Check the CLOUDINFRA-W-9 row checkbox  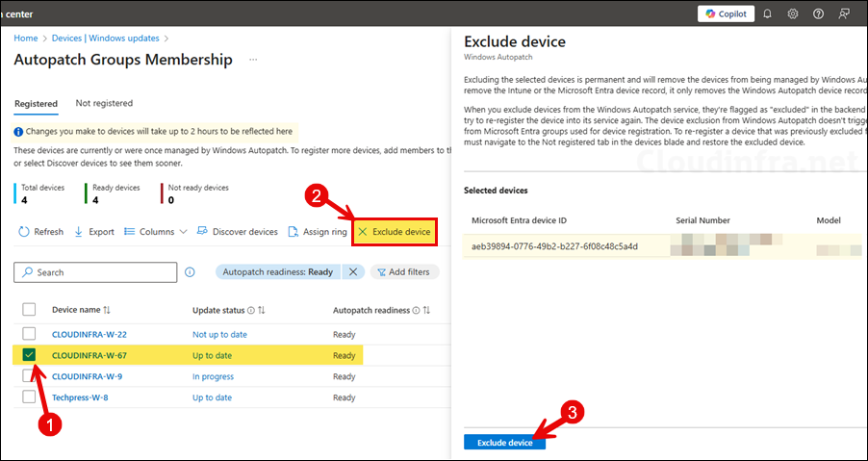pyautogui.click(x=29, y=376)
